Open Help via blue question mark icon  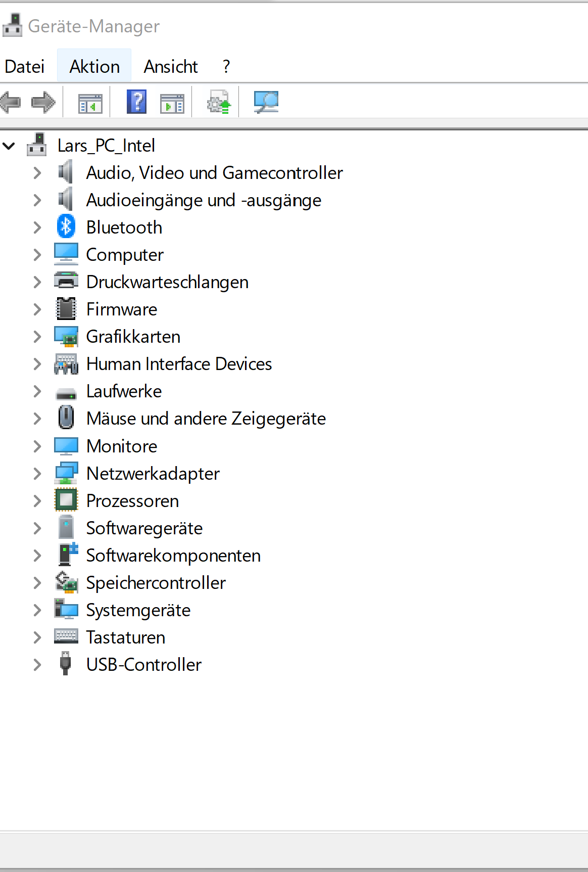click(x=136, y=102)
